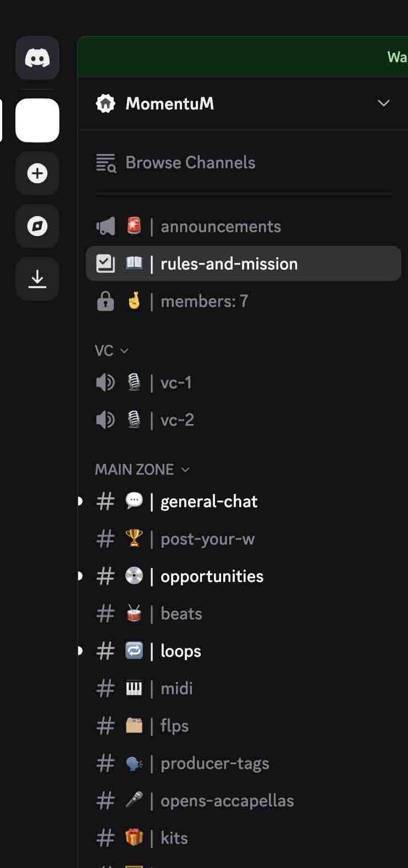
Task: Click the Add a Server plus icon
Action: coord(37,173)
